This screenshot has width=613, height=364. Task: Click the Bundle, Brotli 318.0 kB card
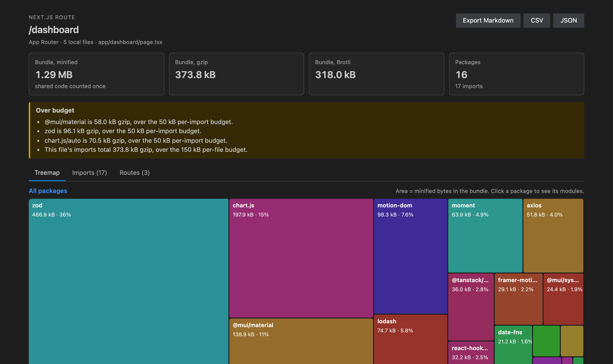(376, 74)
